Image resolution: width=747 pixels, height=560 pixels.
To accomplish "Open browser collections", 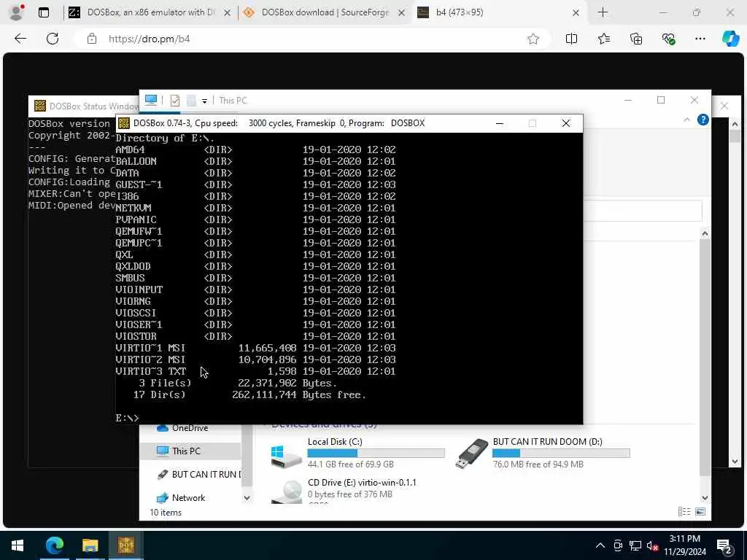I will 636,39.
